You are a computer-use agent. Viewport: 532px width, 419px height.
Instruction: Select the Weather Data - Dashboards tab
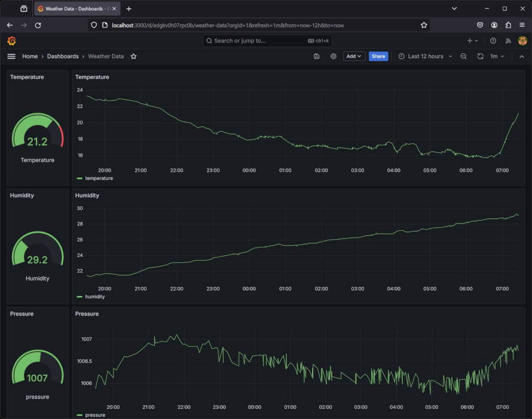pos(77,9)
